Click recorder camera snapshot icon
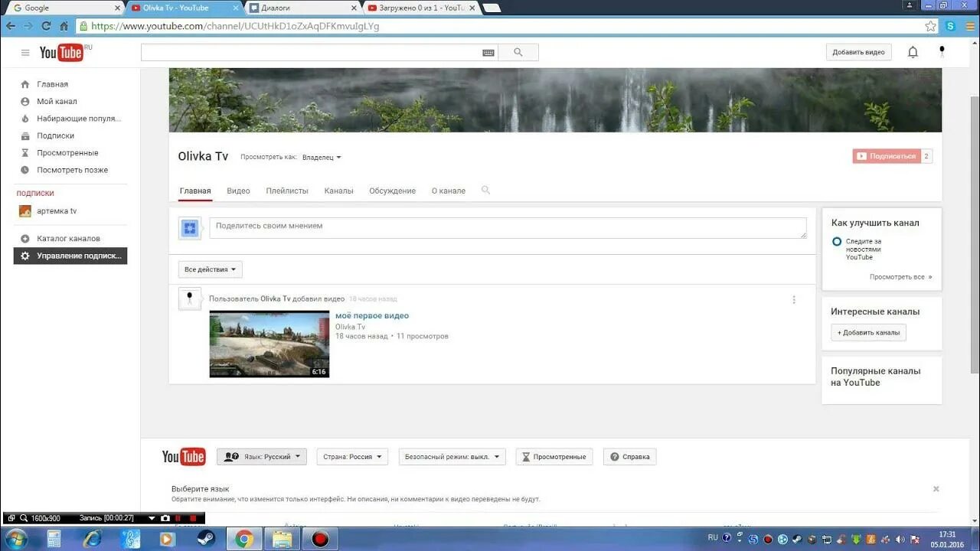Image resolution: width=980 pixels, height=551 pixels. (x=165, y=518)
